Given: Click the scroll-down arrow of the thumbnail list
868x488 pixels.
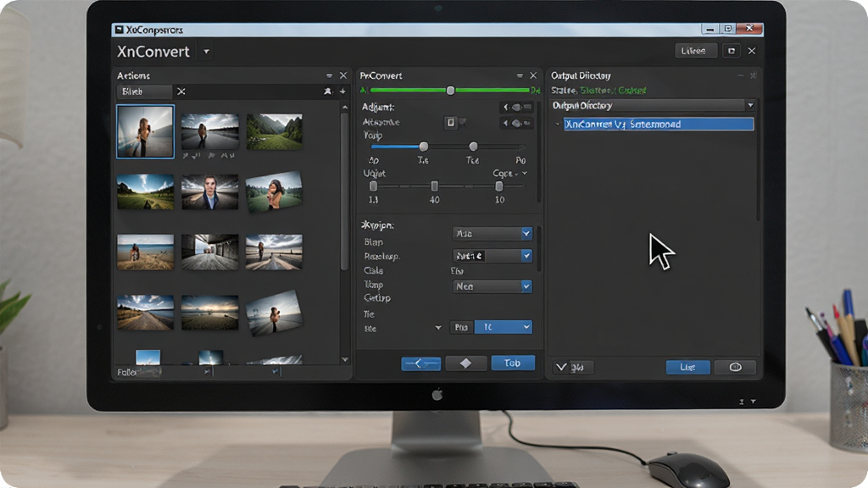Looking at the screenshot, I should tap(345, 359).
